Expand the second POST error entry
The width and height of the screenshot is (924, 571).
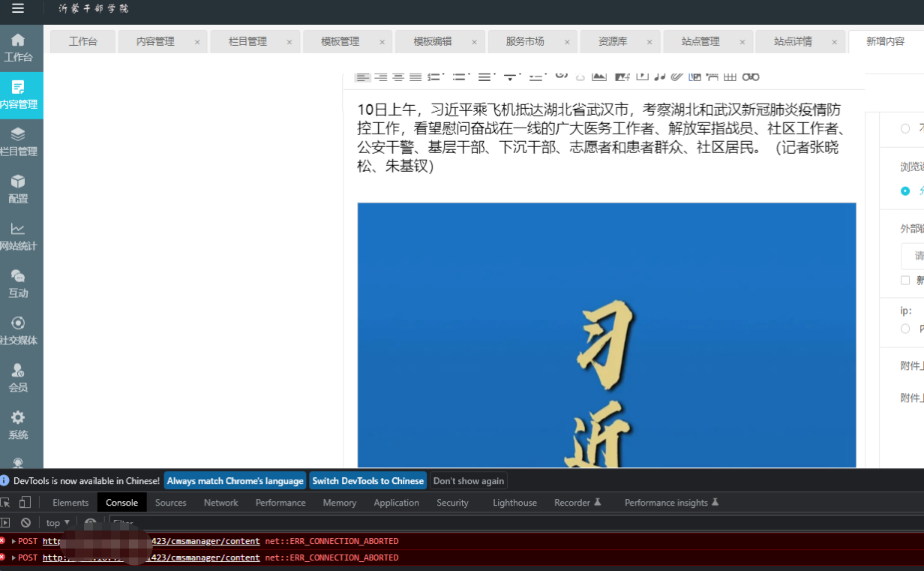tap(13, 557)
